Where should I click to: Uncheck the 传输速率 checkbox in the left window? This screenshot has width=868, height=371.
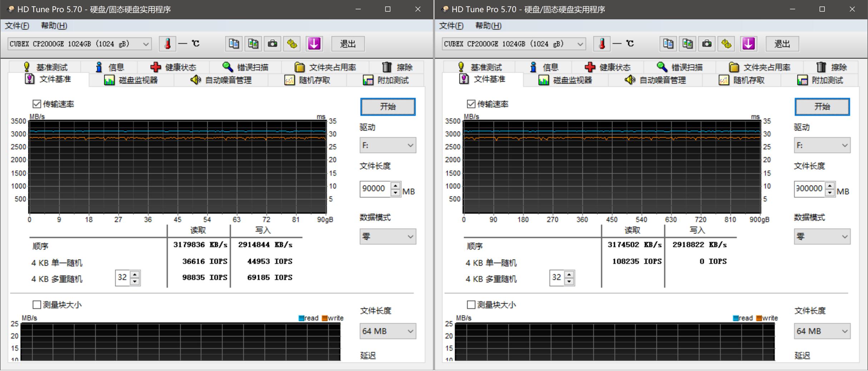pos(37,104)
